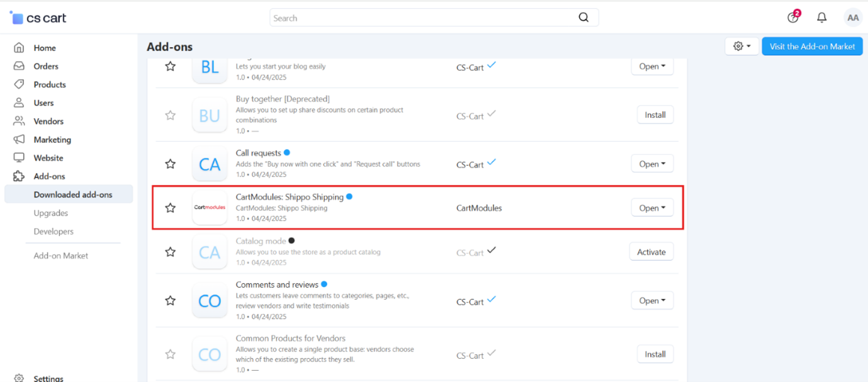Open Website menu item
This screenshot has width=868, height=382.
(x=48, y=158)
